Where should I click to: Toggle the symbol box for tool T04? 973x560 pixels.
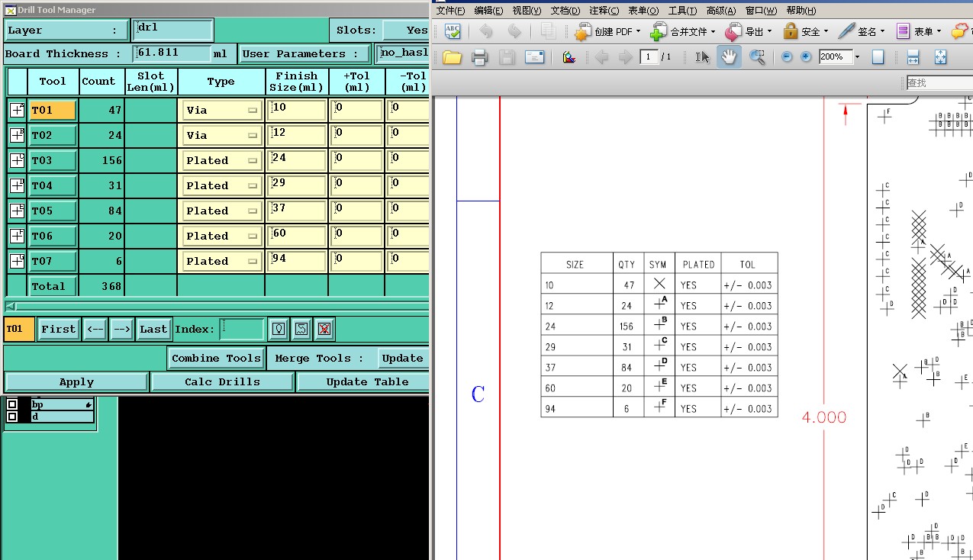point(17,185)
